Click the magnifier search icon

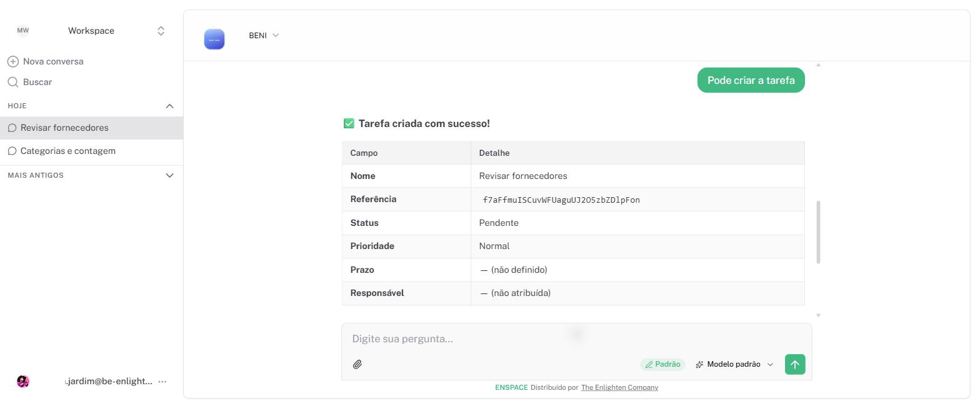point(12,82)
